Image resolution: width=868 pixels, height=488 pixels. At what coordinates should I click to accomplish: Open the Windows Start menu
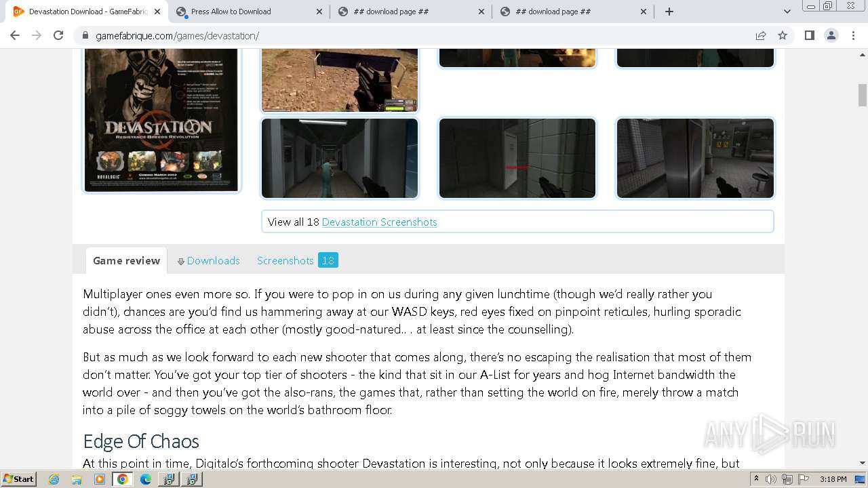18,479
